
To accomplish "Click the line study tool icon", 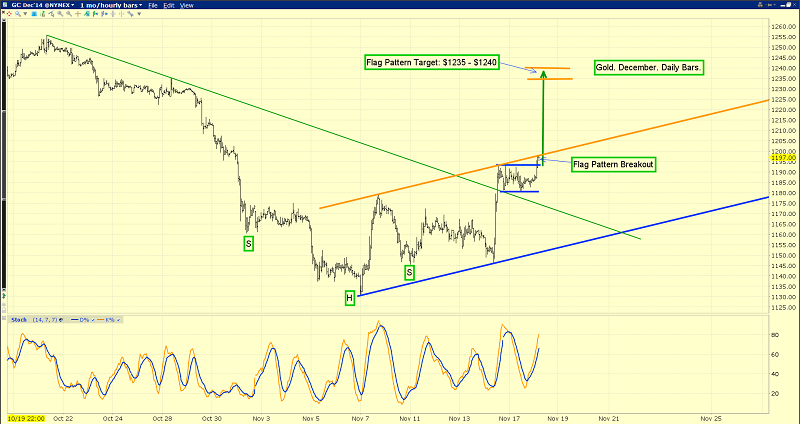I will (51, 14).
